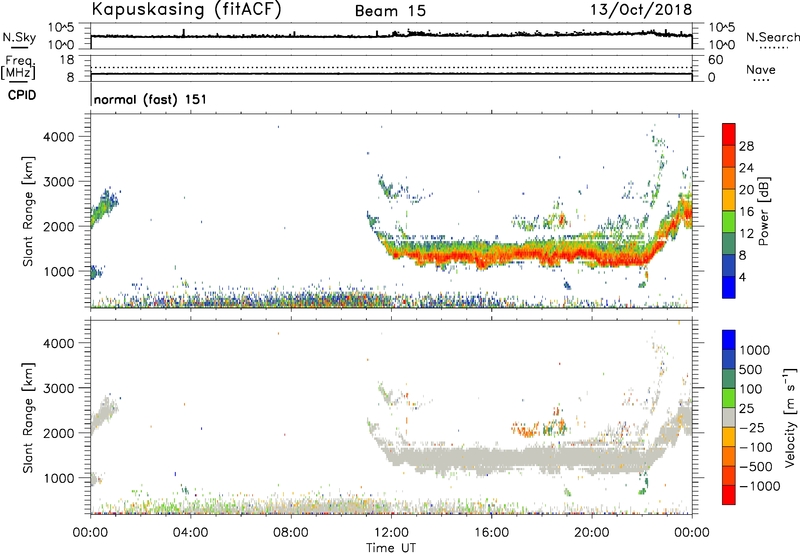Select the gray Velocity segment between 25 and -25
Image resolution: width=800 pixels, height=554 pixels.
click(729, 417)
